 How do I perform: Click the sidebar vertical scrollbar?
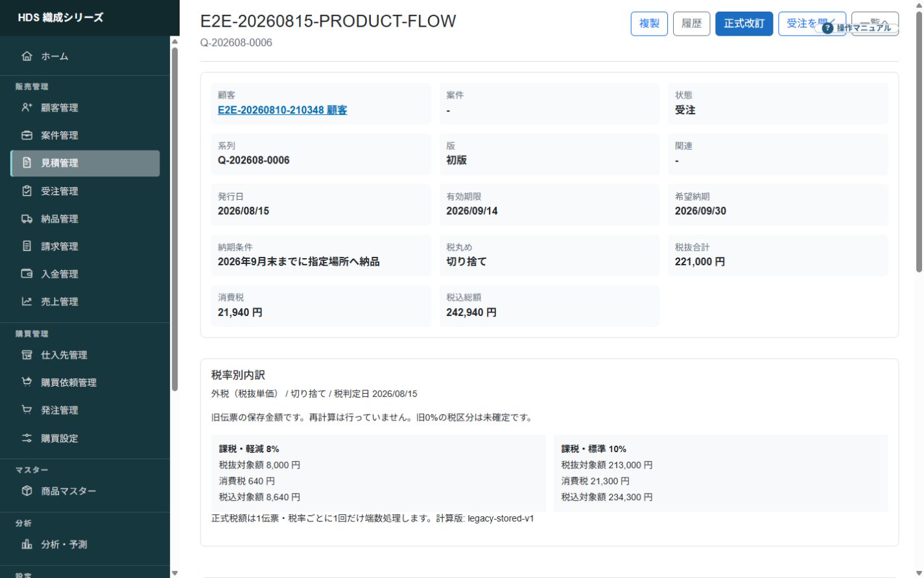(174, 219)
